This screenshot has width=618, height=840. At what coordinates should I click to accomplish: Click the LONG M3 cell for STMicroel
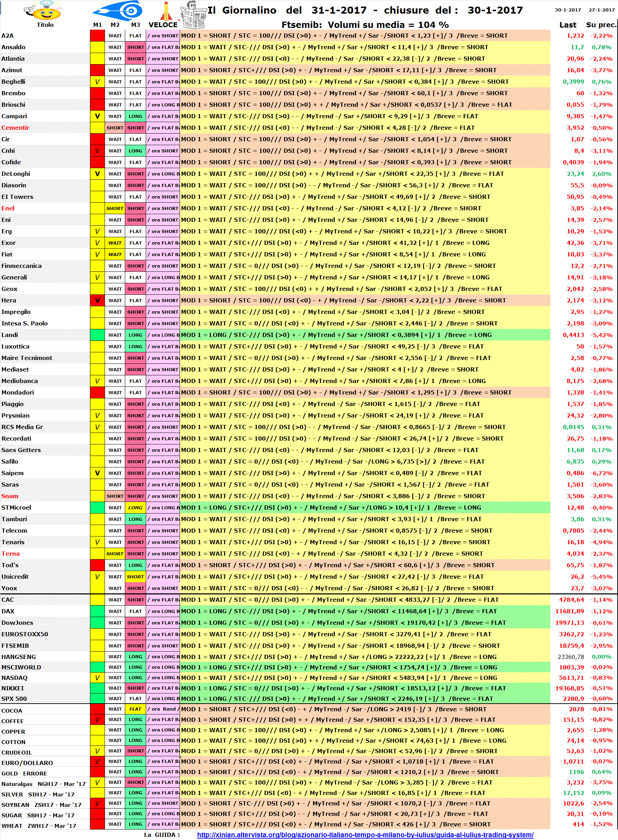135,507
